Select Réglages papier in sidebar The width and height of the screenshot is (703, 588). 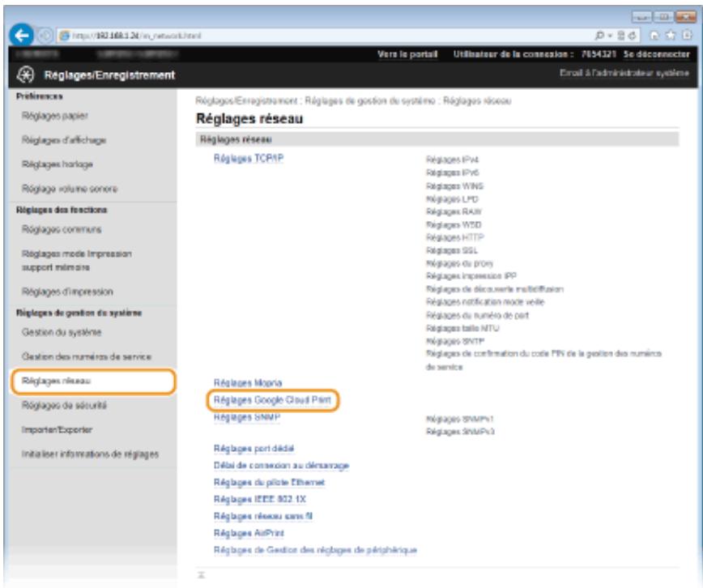(55, 116)
